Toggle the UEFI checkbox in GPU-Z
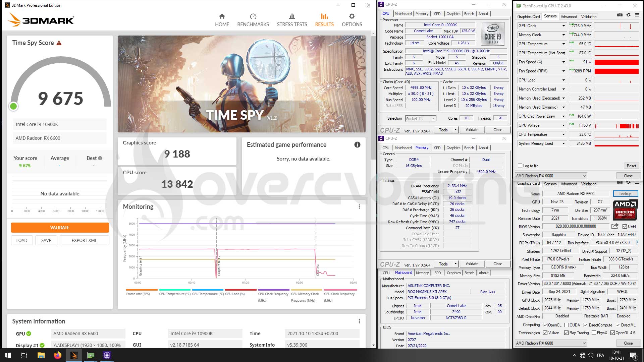 click(x=625, y=227)
